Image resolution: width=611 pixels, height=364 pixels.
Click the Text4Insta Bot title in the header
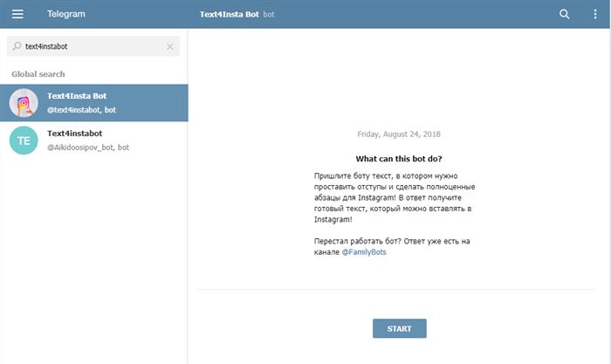point(229,15)
